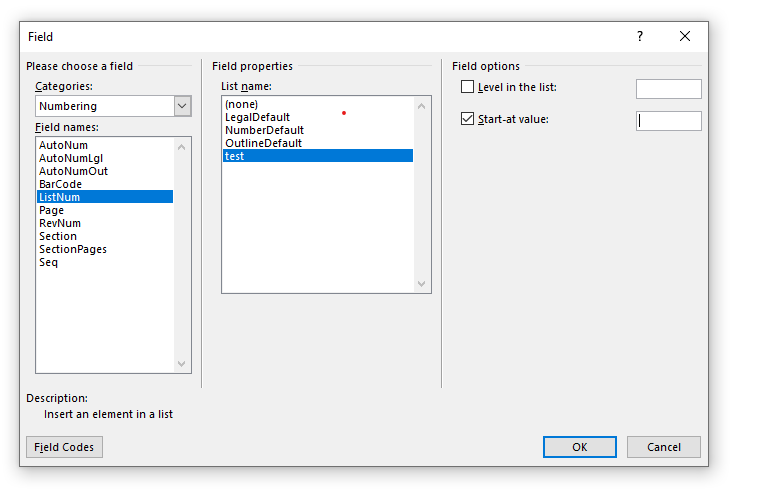Image resolution: width=771 pixels, height=495 pixels.
Task: Click the Field Codes button
Action: 64,447
